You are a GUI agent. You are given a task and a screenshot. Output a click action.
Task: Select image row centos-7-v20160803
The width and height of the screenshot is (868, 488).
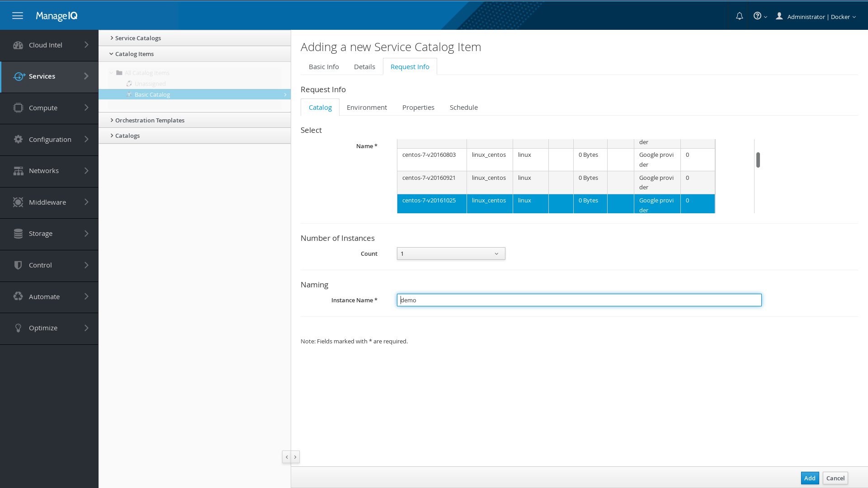556,160
